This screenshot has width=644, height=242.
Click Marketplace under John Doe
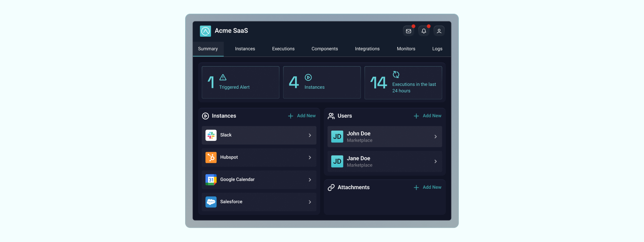(360, 140)
